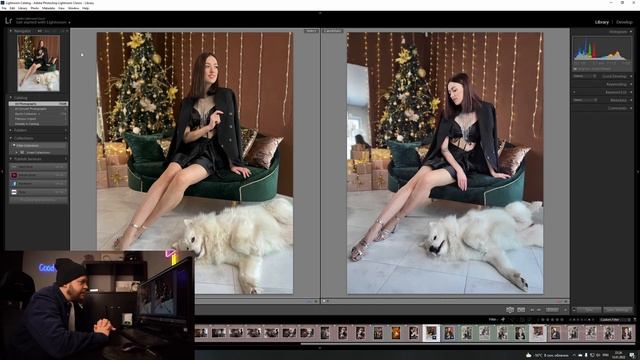
Task: Close the Select photo using its X
Action: [316, 301]
